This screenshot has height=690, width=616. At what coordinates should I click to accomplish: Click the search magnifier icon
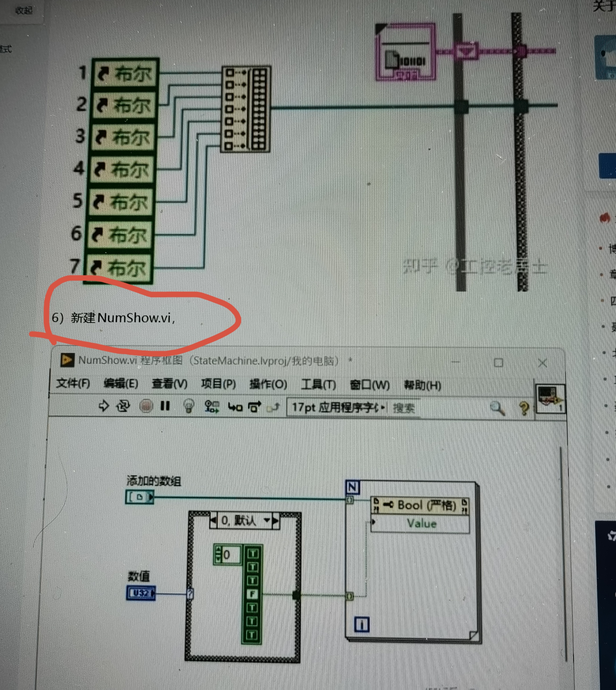coord(497,408)
